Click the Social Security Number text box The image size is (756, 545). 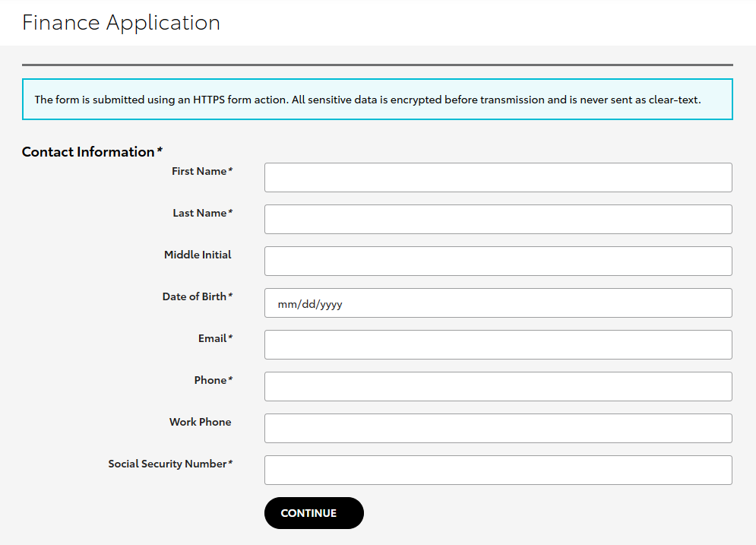(498, 471)
